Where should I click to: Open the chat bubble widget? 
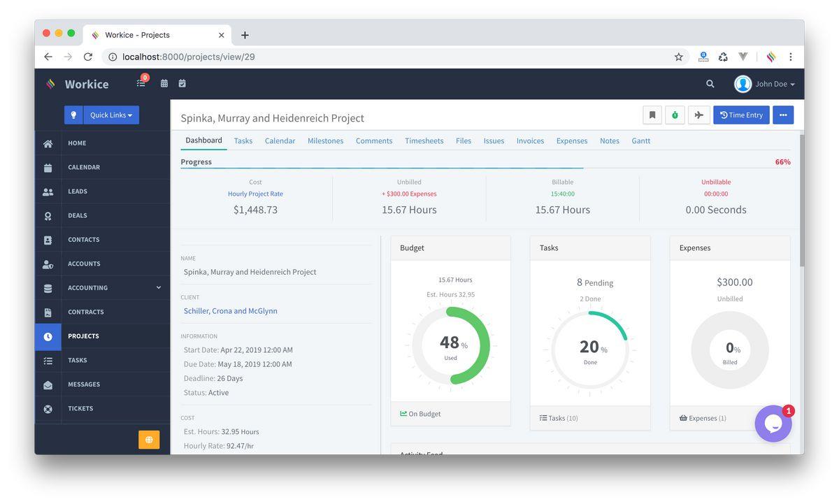tap(773, 424)
